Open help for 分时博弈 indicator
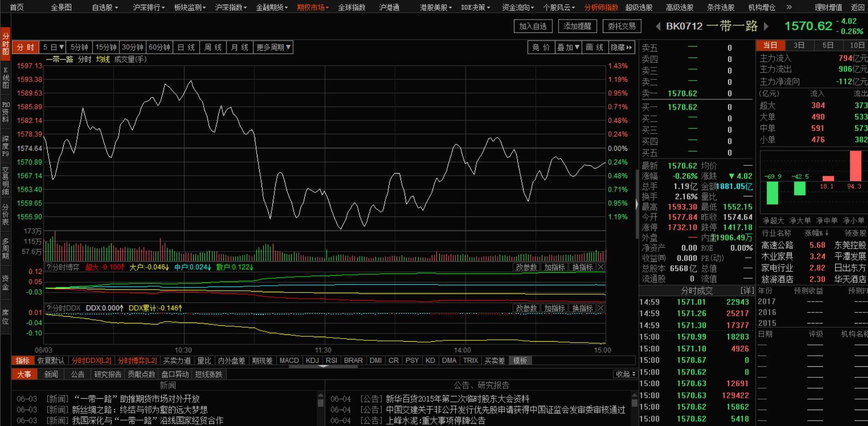 click(48, 267)
